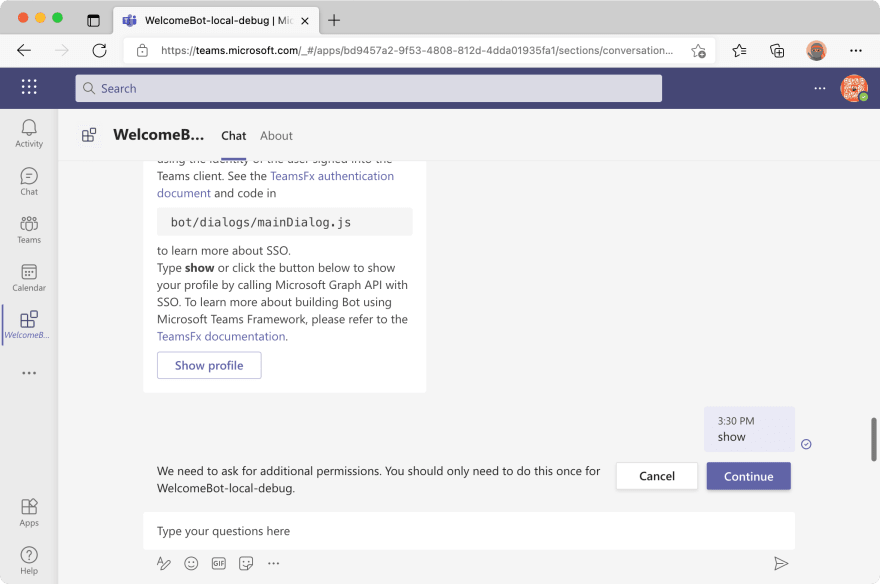Open the emoji picker

tap(191, 563)
